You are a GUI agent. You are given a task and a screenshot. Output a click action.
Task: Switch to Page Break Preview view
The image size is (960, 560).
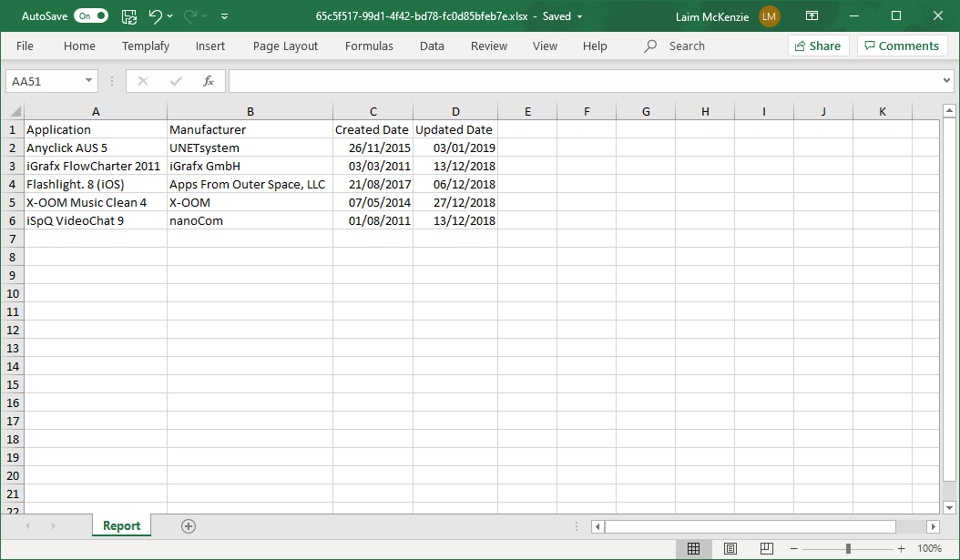coord(766,548)
